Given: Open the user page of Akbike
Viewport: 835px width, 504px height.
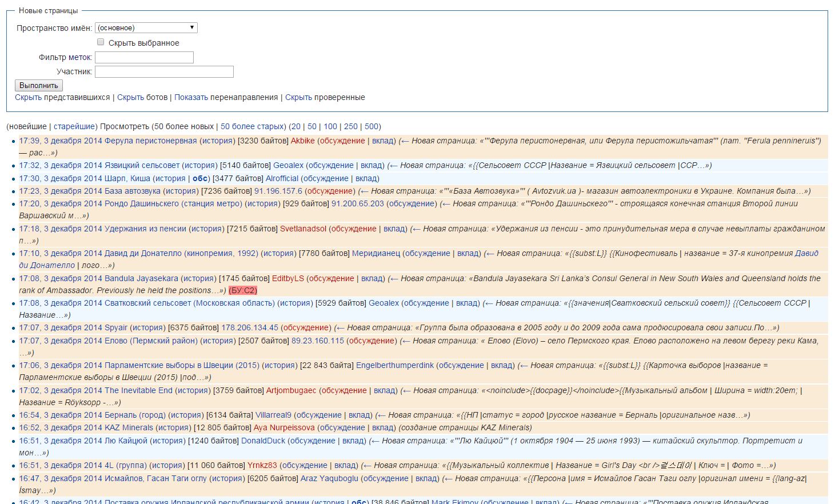Looking at the screenshot, I should click(302, 141).
